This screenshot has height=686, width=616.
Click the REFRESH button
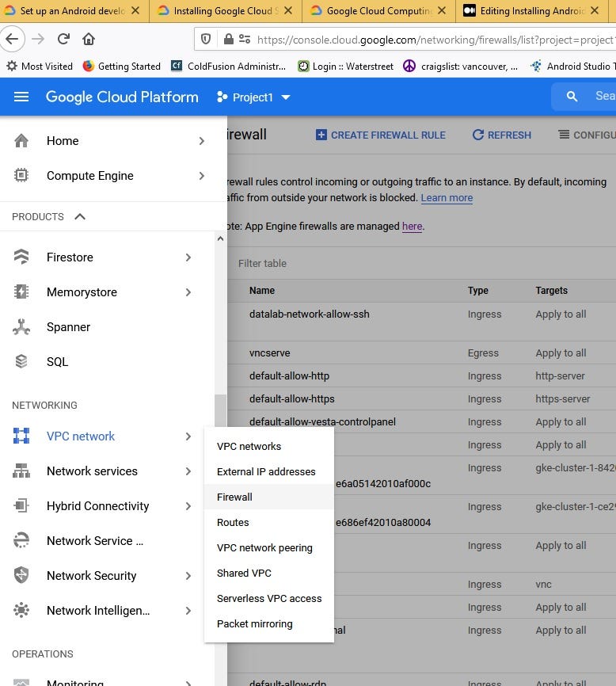(502, 135)
